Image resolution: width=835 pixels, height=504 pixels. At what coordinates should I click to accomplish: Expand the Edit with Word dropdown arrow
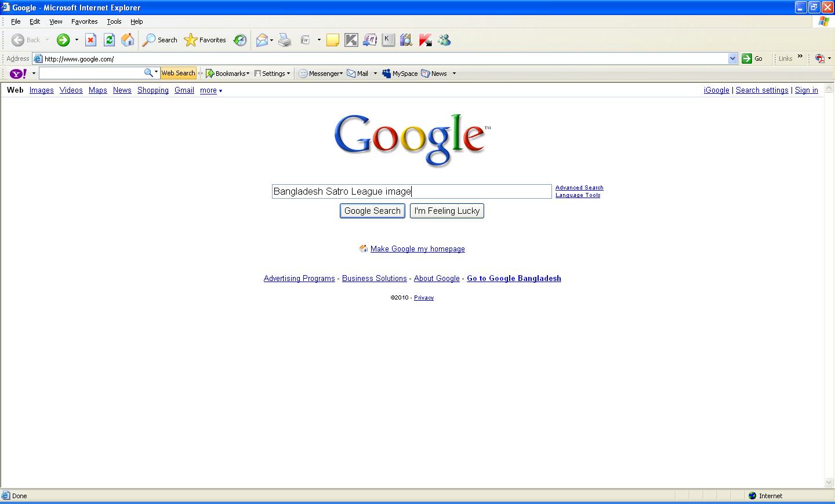tap(319, 40)
